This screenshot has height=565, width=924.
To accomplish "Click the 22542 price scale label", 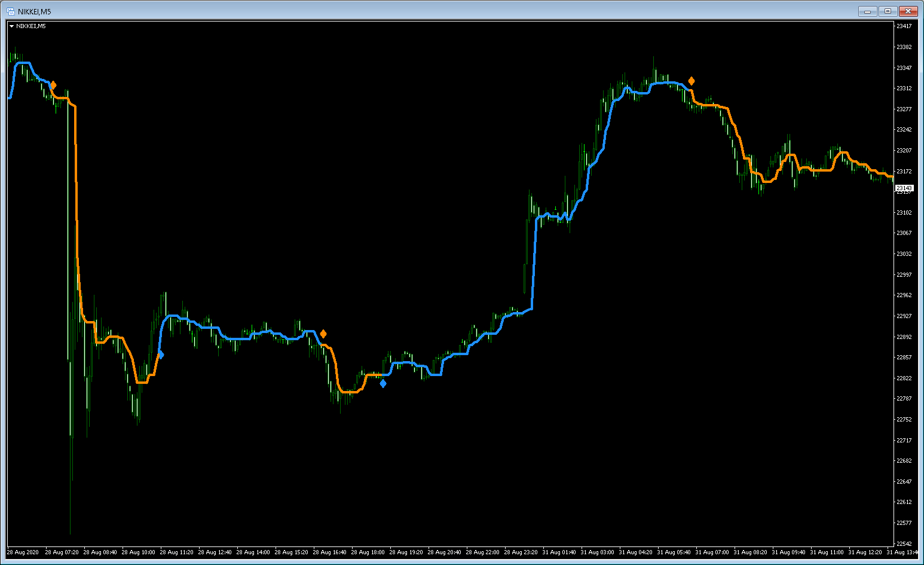I will 904,544.
